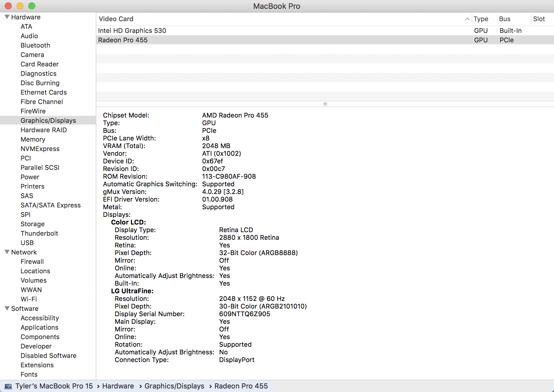Open USB section
The image size is (554, 392).
pyautogui.click(x=27, y=243)
